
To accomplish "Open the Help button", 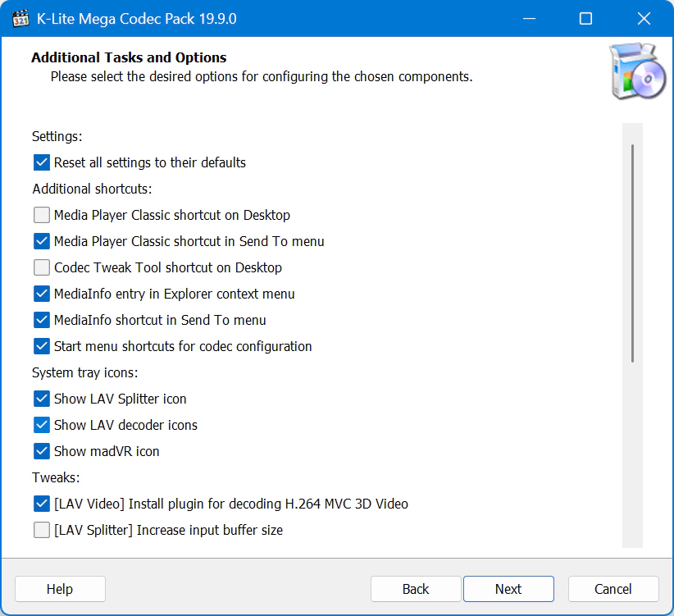I will [60, 589].
